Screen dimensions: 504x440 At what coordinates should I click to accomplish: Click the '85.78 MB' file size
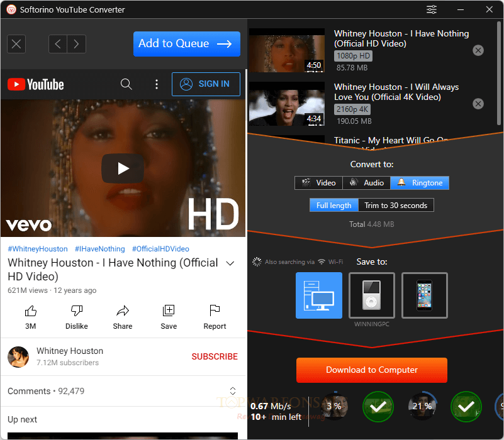(352, 68)
